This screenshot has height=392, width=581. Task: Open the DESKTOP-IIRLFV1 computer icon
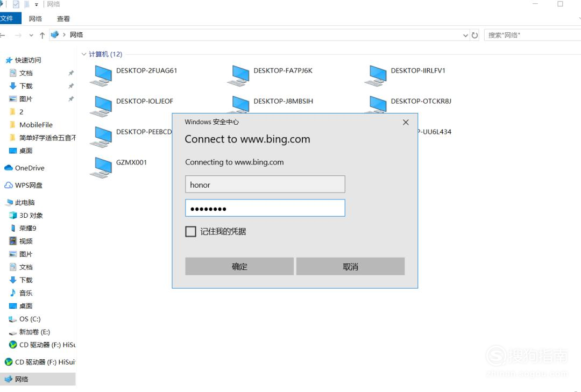(x=375, y=76)
